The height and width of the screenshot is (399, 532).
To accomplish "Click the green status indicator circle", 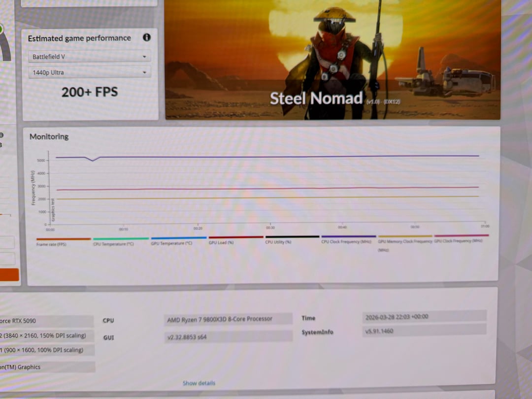I will tap(1, 29).
